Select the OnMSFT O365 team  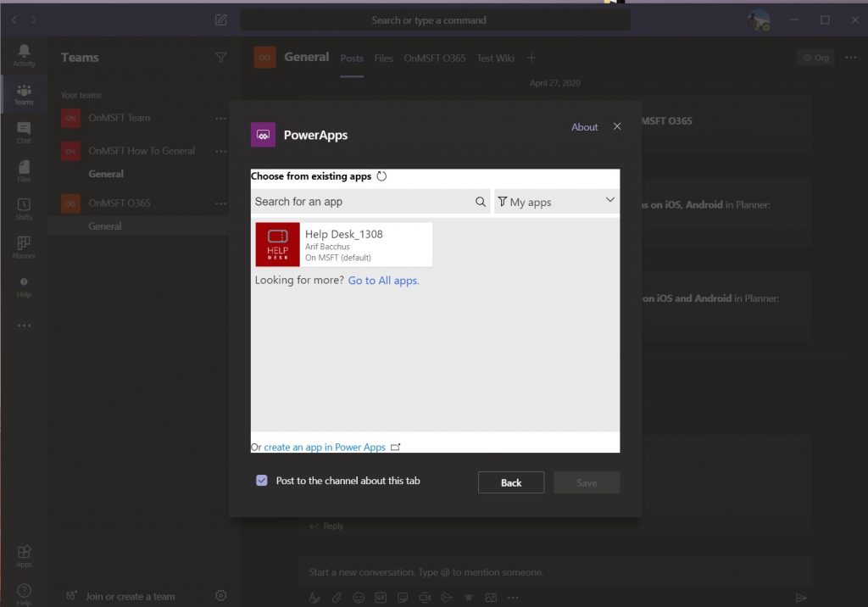click(119, 203)
